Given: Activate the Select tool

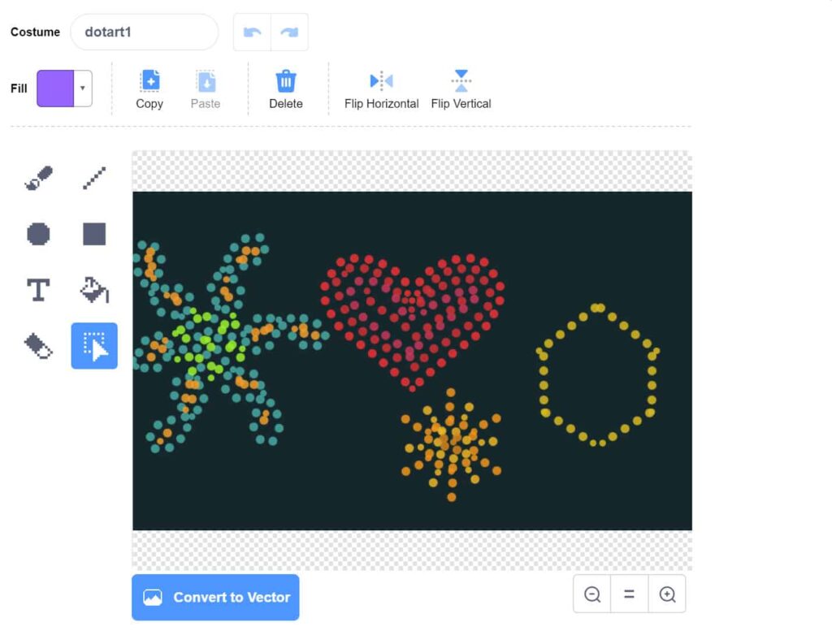Looking at the screenshot, I should [93, 345].
